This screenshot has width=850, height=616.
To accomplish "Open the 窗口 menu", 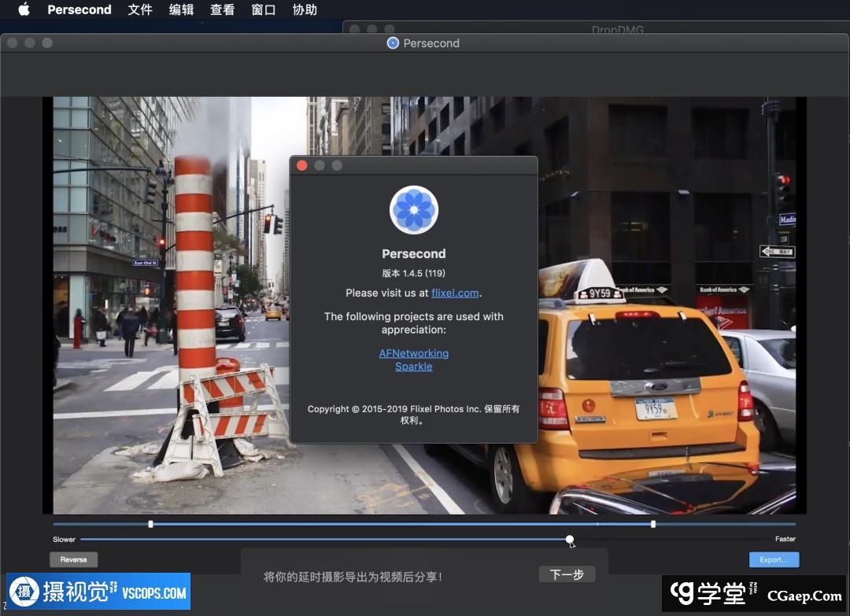I will 263,9.
